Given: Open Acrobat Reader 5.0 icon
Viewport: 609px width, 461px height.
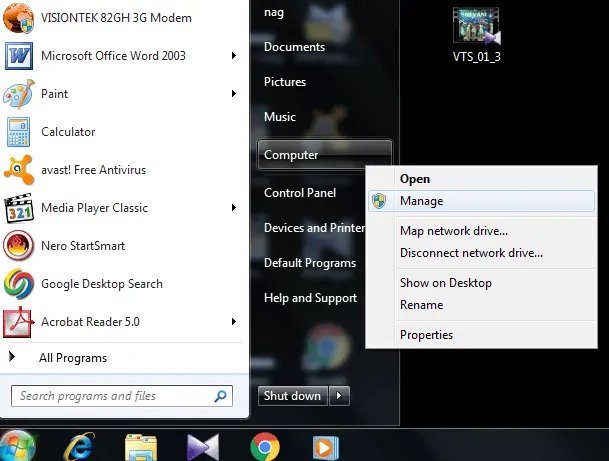Looking at the screenshot, I should [x=18, y=322].
